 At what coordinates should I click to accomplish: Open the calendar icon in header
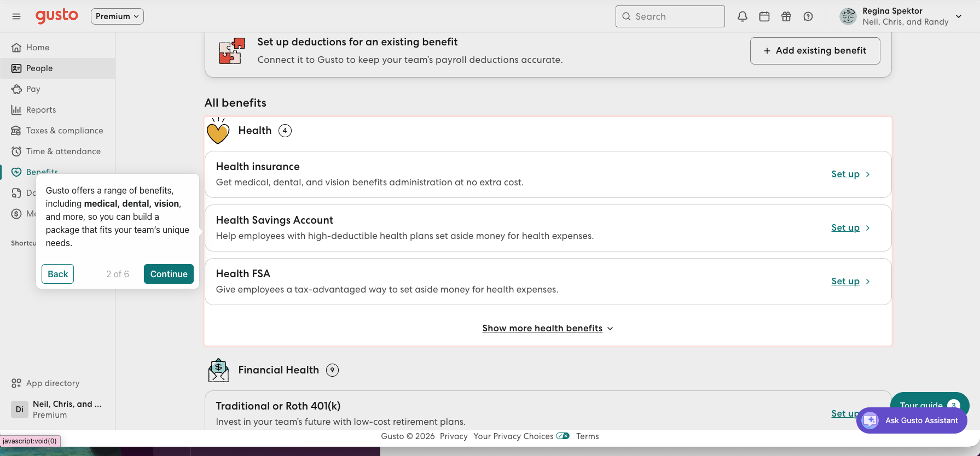tap(764, 16)
